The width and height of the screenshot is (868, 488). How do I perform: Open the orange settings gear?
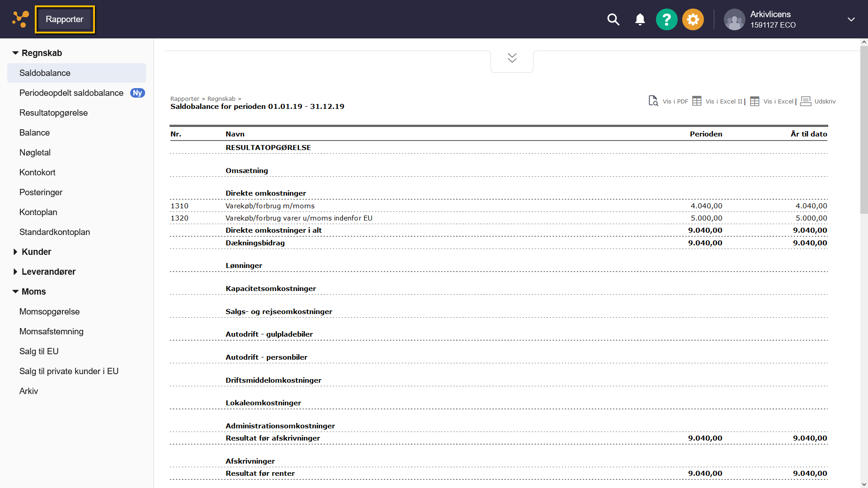point(693,19)
